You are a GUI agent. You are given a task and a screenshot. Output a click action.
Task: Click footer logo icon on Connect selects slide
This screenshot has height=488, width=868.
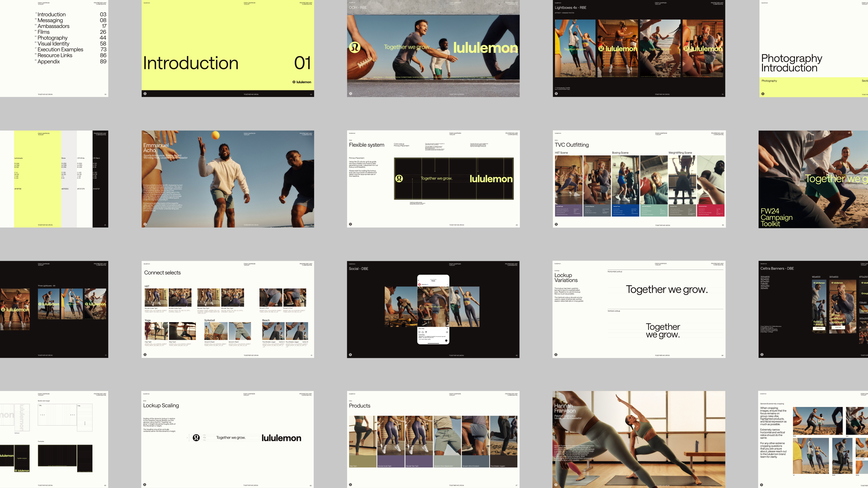pos(145,354)
